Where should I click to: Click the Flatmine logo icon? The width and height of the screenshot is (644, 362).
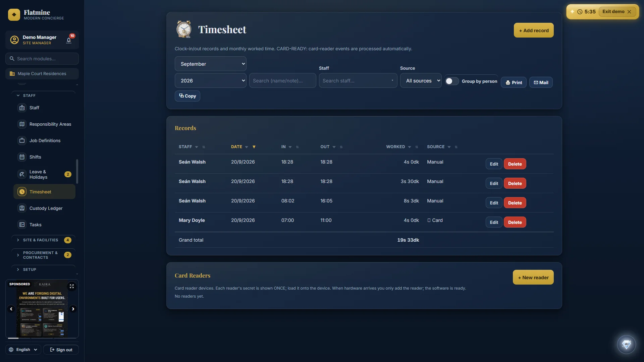tap(14, 15)
